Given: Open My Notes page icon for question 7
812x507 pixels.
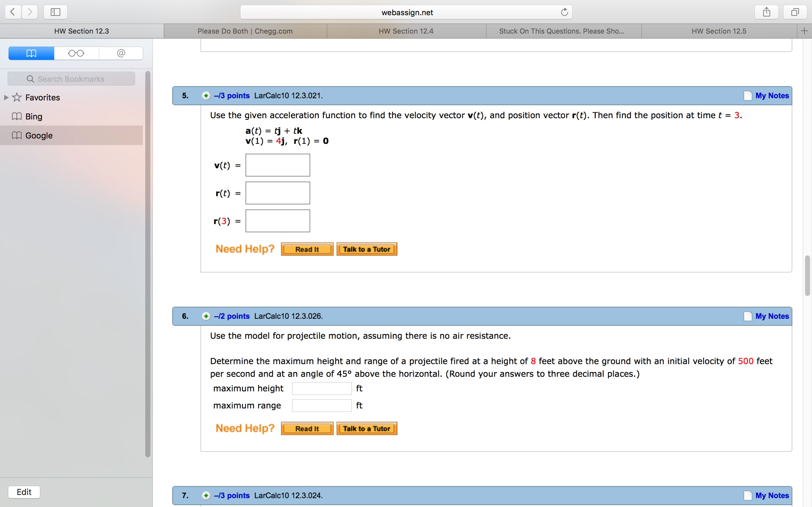Looking at the screenshot, I should point(748,496).
